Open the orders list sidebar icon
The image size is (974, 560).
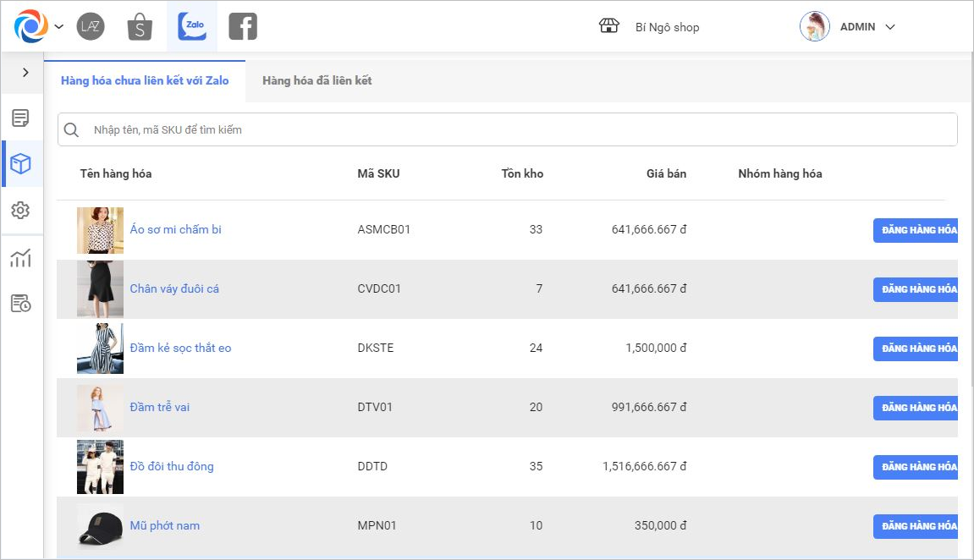21,118
